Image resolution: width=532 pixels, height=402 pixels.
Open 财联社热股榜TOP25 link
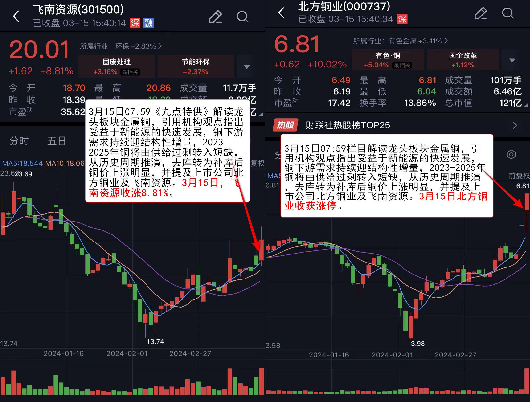348,125
